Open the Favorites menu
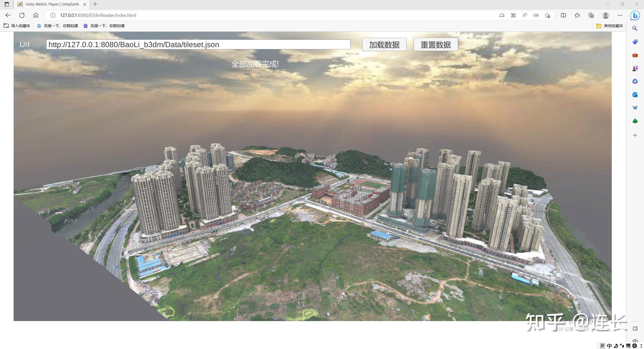 point(577,15)
